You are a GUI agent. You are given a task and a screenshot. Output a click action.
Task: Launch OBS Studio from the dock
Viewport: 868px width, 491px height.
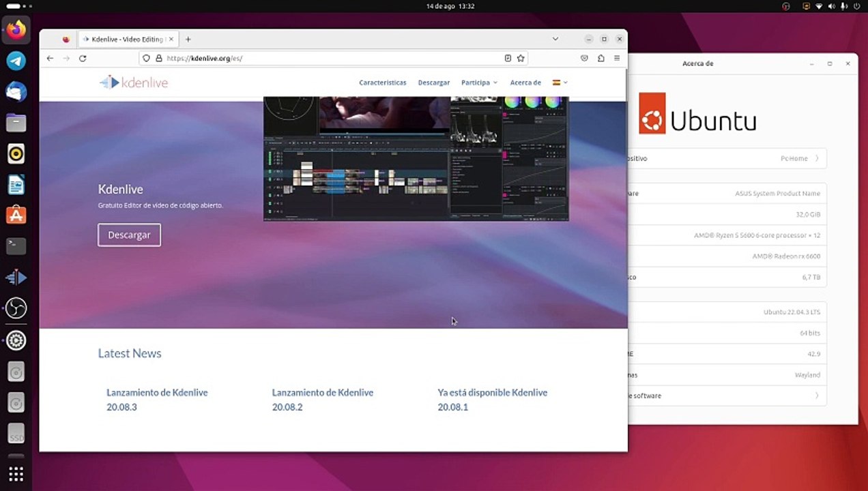tap(16, 308)
